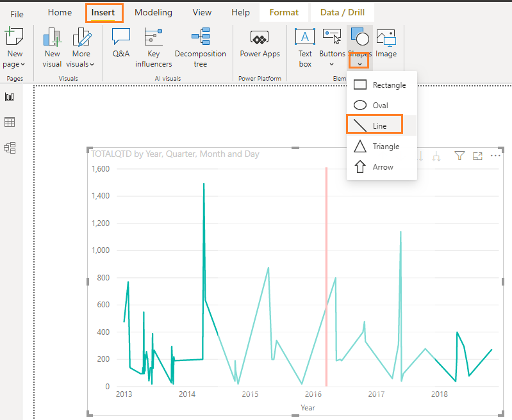512x420 pixels.
Task: Open the Data / Drill tab
Action: click(343, 12)
